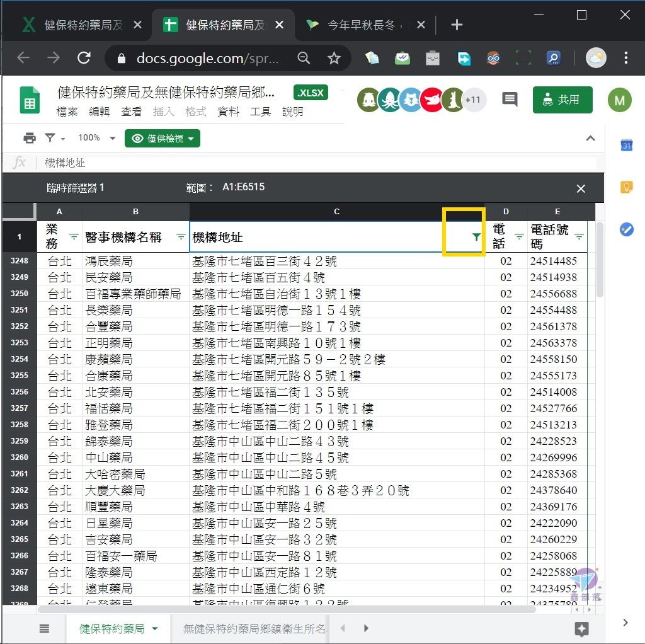This screenshot has height=644, width=645.
Task: Bookmark this page with the star
Action: (x=334, y=59)
